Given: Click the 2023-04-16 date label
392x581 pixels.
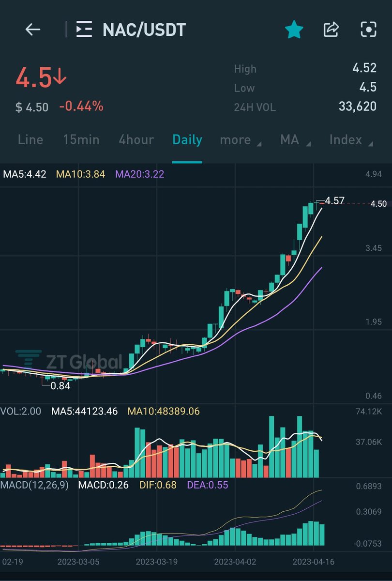Looking at the screenshot, I should 313,562.
